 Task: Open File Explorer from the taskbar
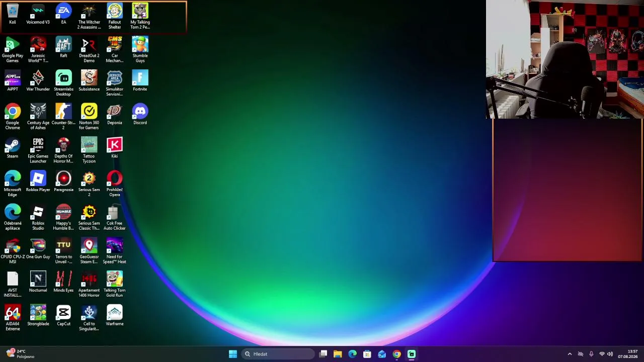(x=338, y=354)
